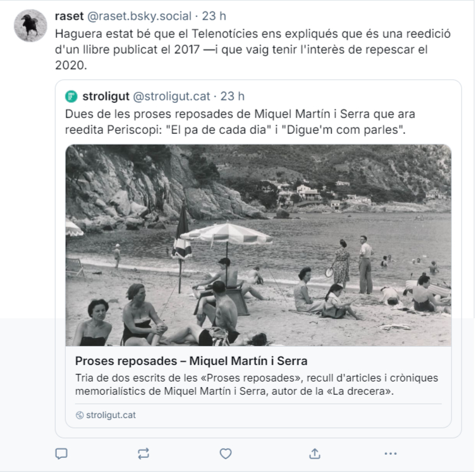This screenshot has width=476, height=475.
Task: Open the raset display name profile link
Action: [x=68, y=16]
